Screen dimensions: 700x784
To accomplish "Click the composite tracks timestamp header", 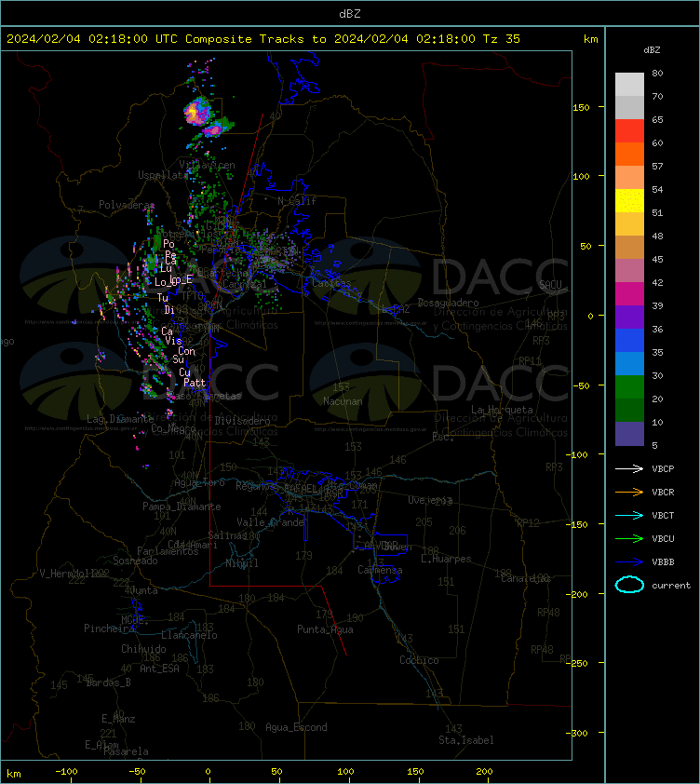I will [263, 38].
